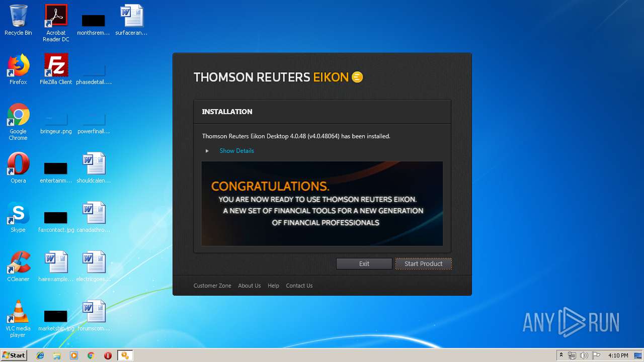Show hidden system tray icons
644x362 pixels.
tap(561, 355)
